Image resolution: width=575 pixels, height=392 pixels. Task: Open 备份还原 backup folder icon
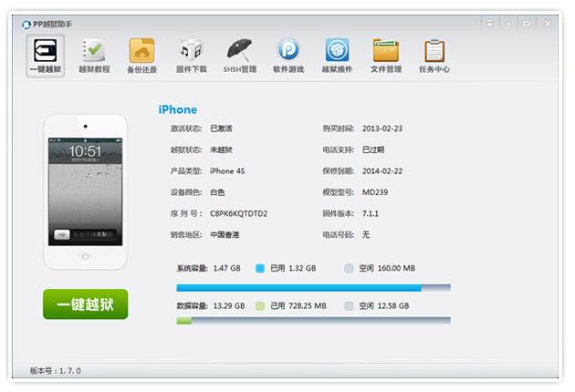coord(141,56)
